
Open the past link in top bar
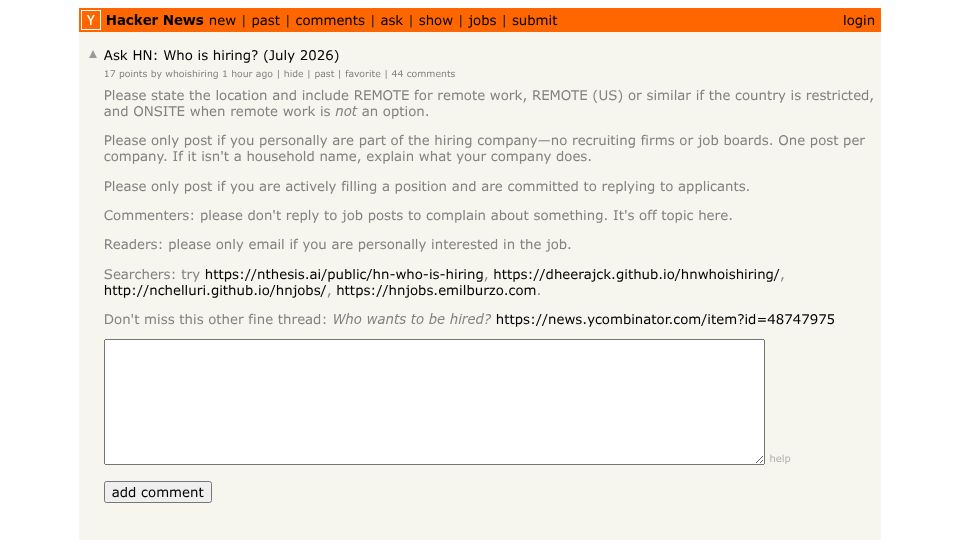tap(265, 21)
